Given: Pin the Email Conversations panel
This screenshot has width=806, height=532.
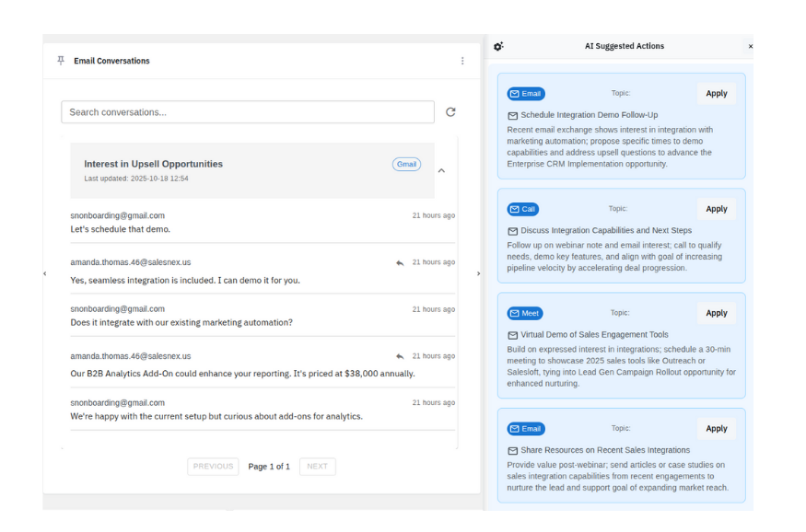Looking at the screenshot, I should coord(60,61).
